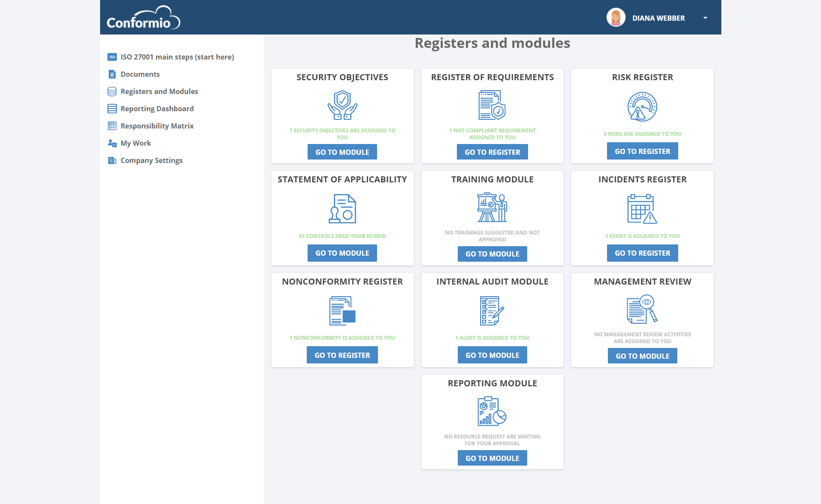Click the Registers and Modules database icon
The height and width of the screenshot is (504, 821).
click(x=112, y=91)
